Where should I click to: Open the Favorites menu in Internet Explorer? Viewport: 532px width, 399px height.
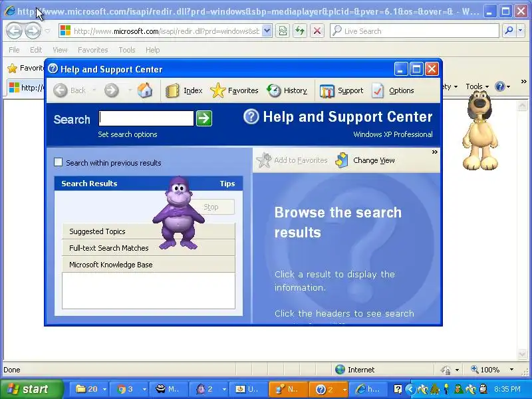pos(92,50)
